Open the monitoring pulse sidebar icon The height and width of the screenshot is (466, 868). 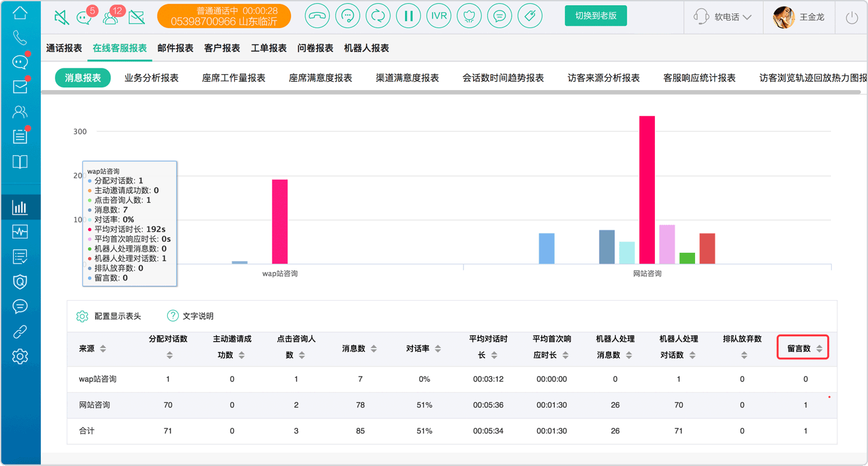[20, 232]
